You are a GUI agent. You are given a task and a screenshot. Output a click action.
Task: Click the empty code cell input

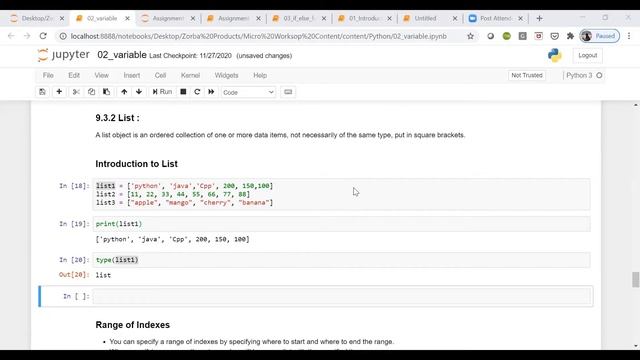(342, 296)
